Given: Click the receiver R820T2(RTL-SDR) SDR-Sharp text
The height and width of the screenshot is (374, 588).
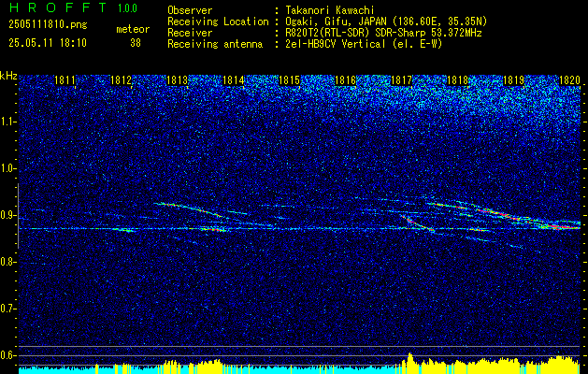Looking at the screenshot, I should (383, 33).
